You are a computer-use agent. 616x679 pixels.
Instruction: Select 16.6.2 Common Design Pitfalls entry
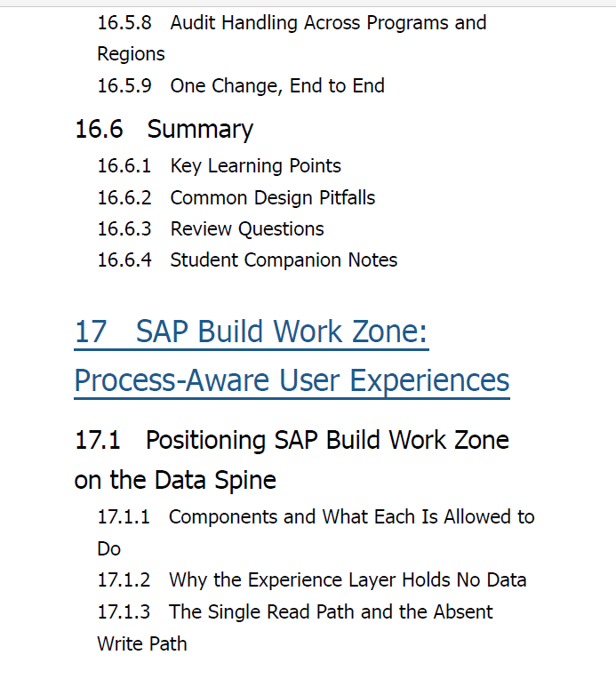236,198
